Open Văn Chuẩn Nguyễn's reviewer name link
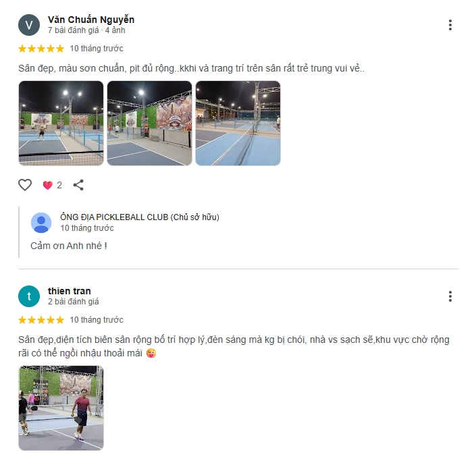Screen dimensions: 476x459 (x=91, y=20)
